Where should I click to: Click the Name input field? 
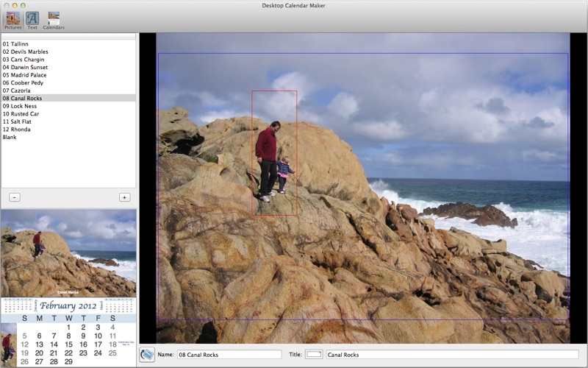pyautogui.click(x=229, y=355)
